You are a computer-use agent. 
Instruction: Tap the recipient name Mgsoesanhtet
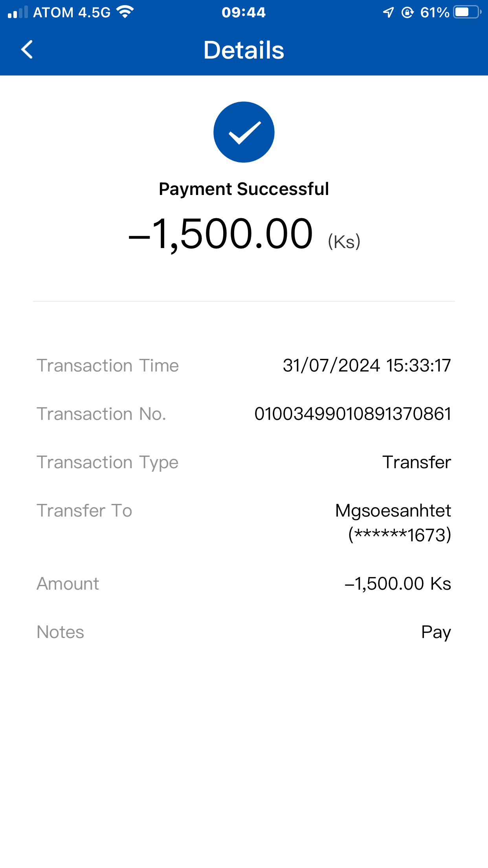pyautogui.click(x=393, y=511)
